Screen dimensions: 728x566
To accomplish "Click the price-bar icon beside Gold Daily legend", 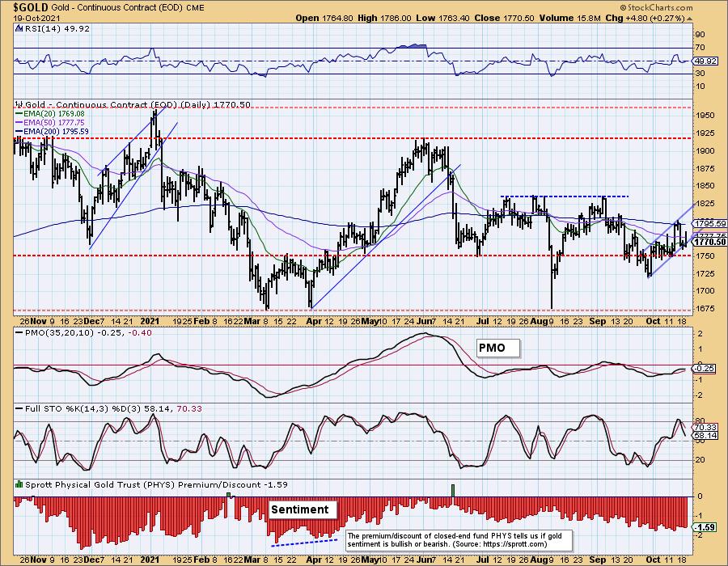I will point(19,105).
